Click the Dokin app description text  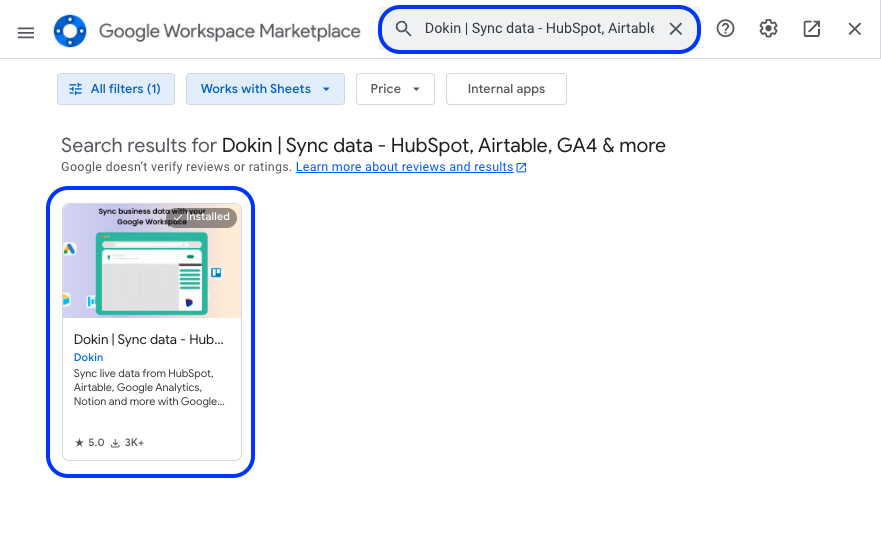[x=149, y=387]
